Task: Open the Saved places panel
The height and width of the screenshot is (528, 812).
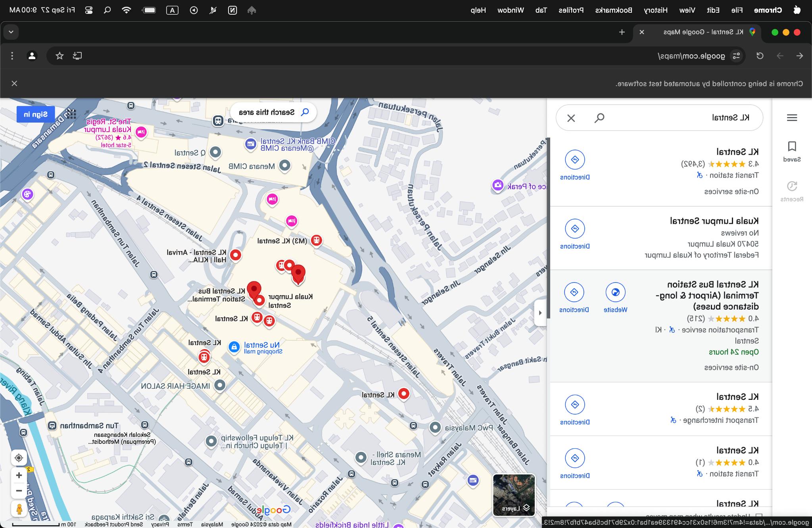Action: click(792, 151)
